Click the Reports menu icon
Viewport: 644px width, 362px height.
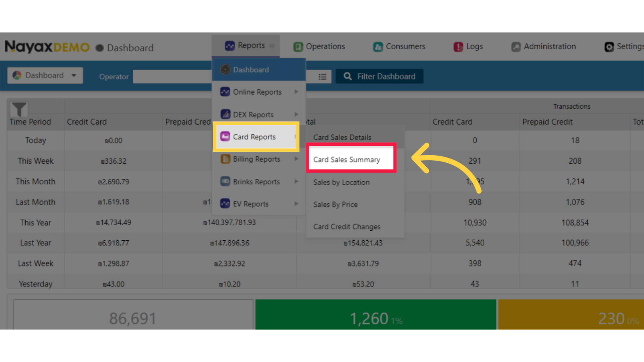[x=230, y=46]
